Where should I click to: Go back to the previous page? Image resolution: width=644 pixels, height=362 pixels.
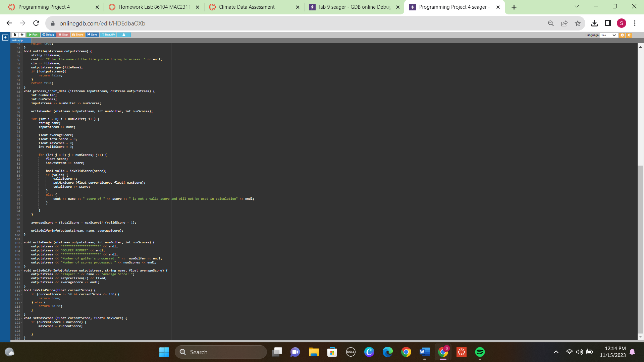(x=9, y=23)
